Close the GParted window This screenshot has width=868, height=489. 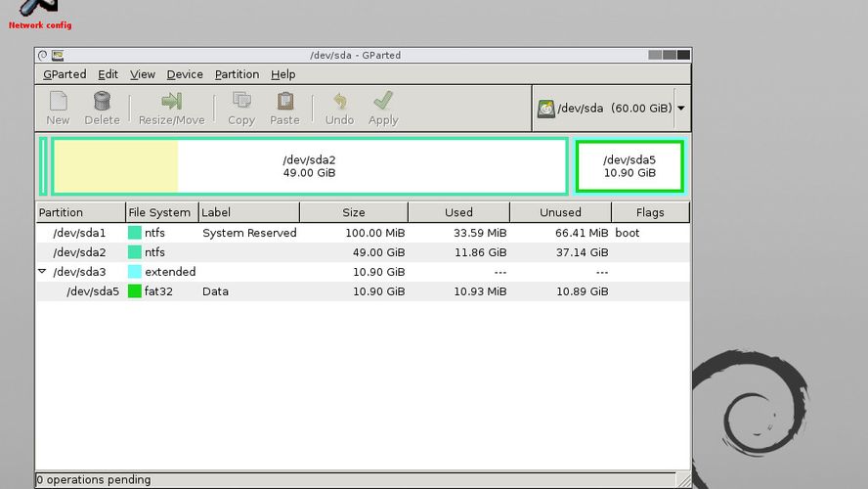click(x=683, y=55)
